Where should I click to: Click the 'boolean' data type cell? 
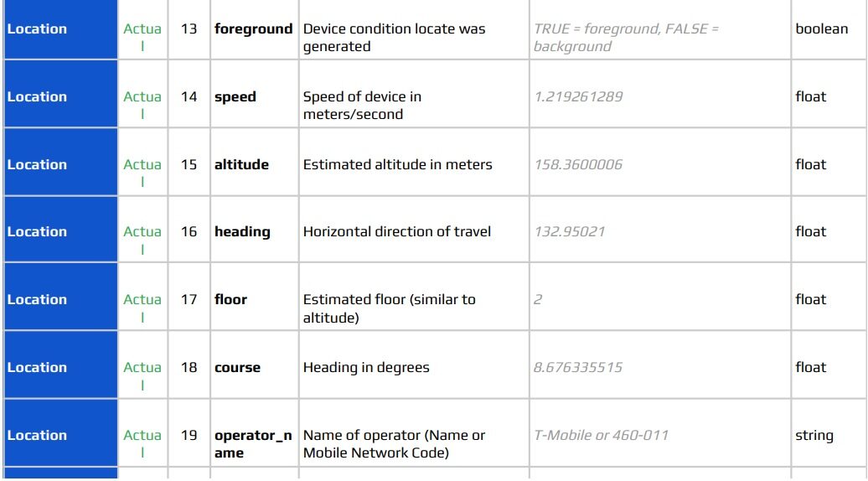point(829,29)
